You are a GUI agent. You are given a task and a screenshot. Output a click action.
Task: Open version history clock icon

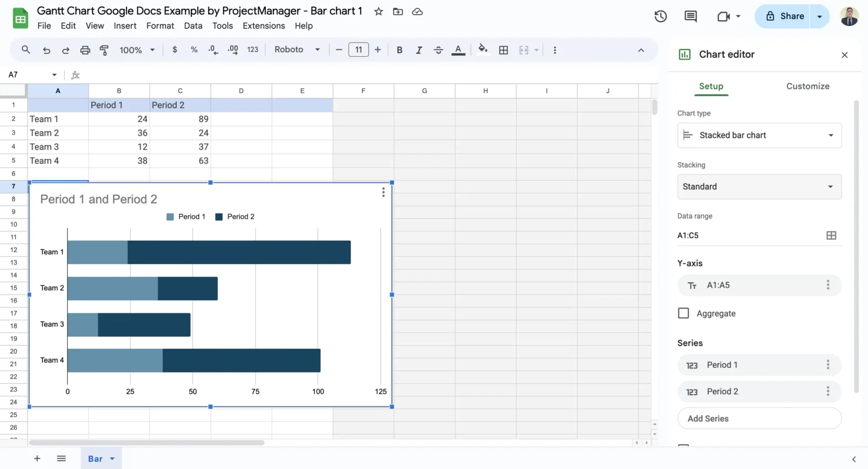click(x=660, y=16)
